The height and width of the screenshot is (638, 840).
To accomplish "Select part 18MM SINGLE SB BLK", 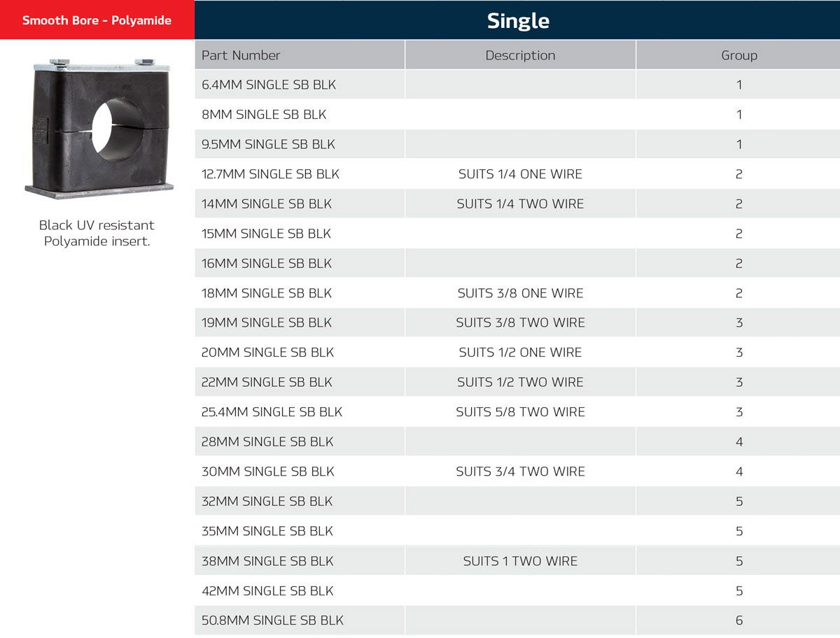I will [267, 293].
